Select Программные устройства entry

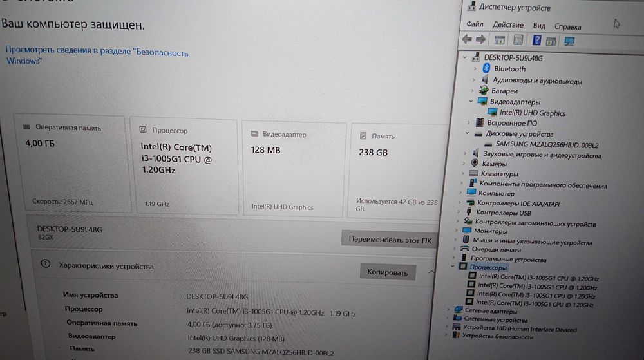coord(509,259)
